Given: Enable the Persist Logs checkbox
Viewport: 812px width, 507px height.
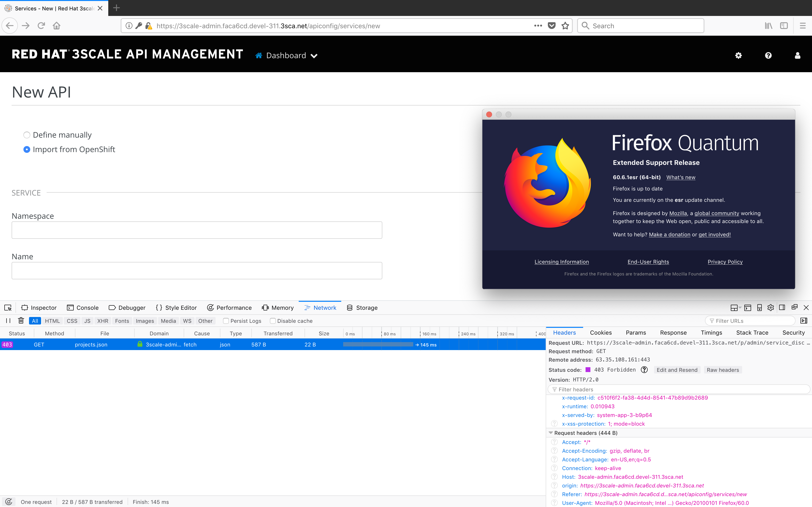Looking at the screenshot, I should pyautogui.click(x=226, y=321).
